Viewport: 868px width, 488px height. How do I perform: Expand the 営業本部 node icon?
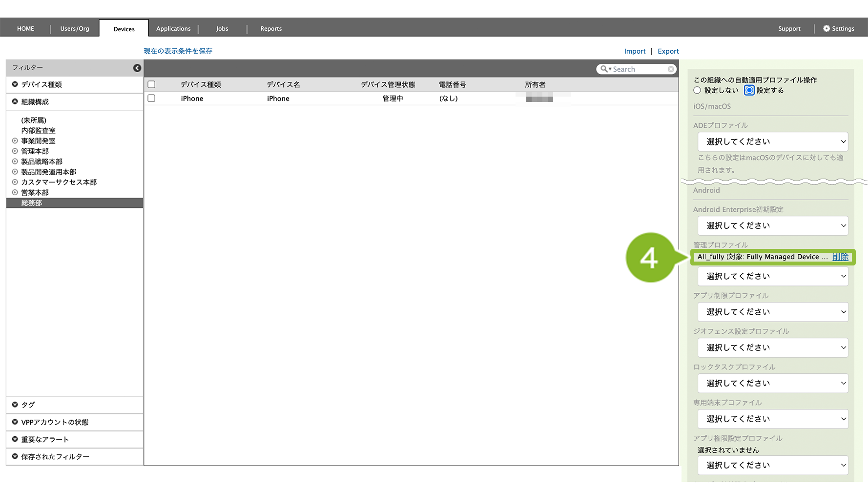pos(15,193)
